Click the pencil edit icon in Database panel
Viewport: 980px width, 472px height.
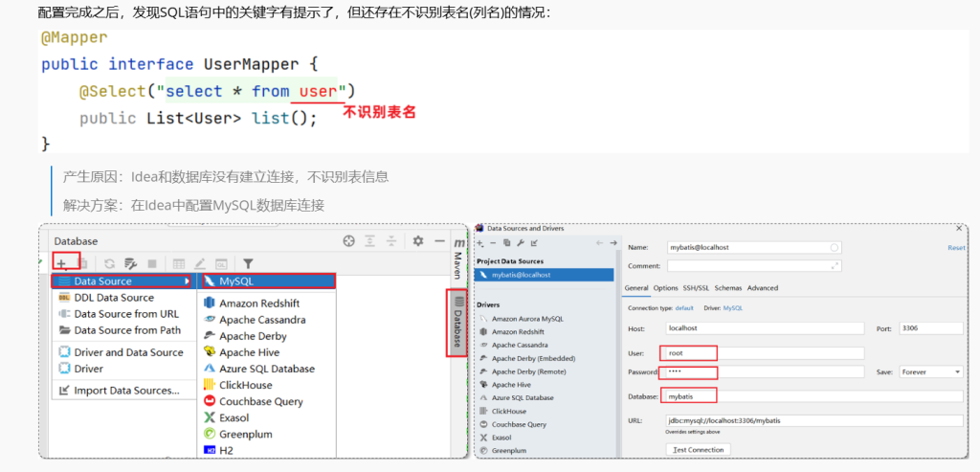[200, 263]
